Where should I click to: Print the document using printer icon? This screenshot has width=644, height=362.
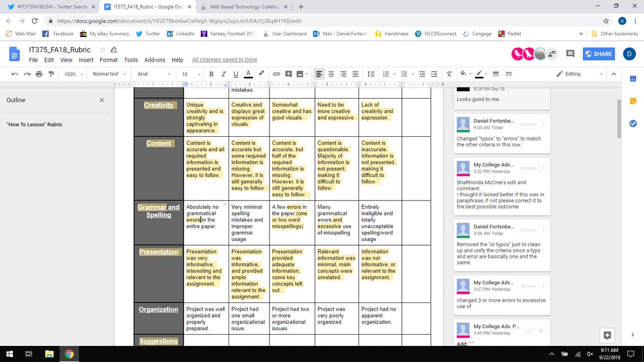point(39,74)
